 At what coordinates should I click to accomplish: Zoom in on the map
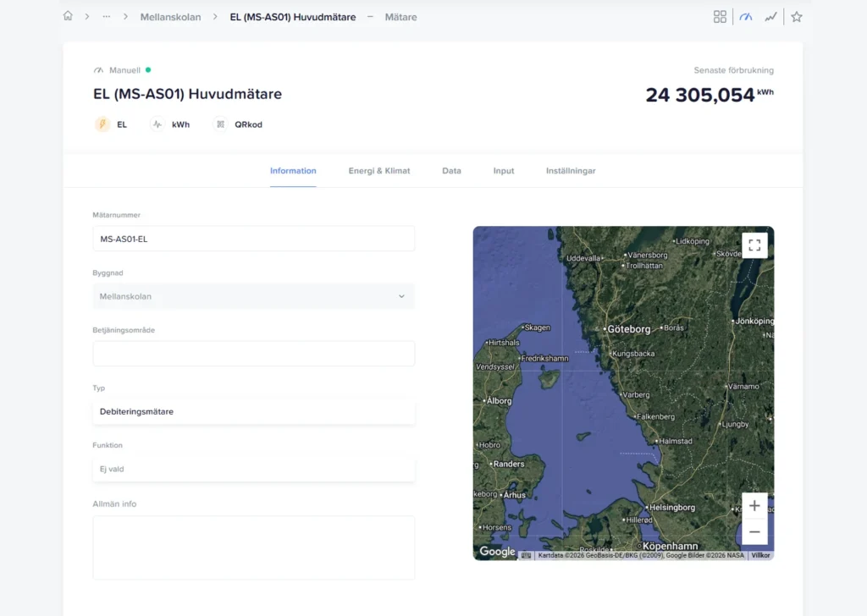click(x=754, y=506)
